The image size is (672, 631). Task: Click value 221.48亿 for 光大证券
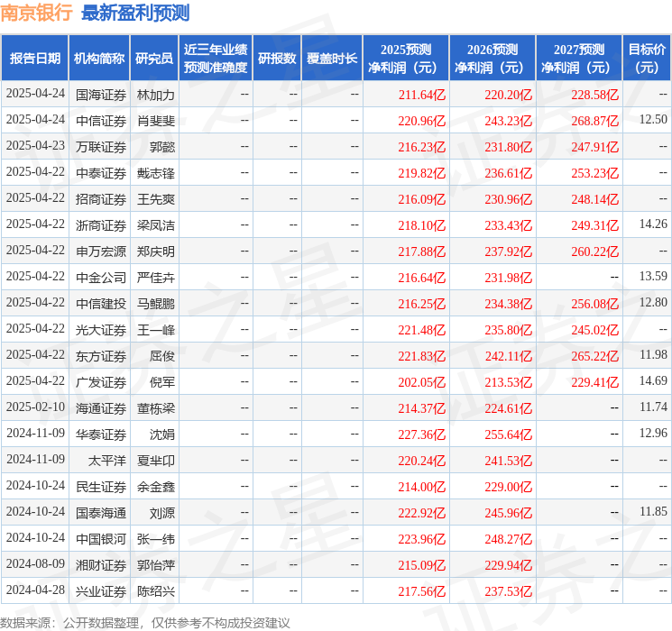[x=422, y=330]
